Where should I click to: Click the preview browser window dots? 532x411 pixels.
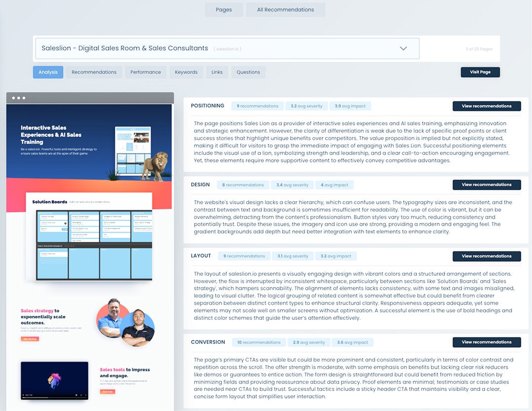pyautogui.click(x=18, y=98)
